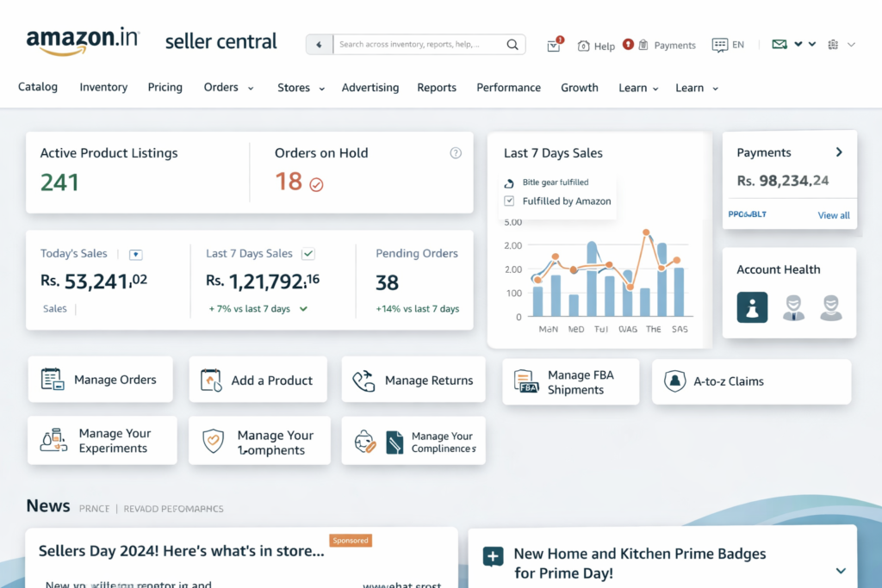Open the Performance menu
Viewport: 882px width, 588px height.
508,88
